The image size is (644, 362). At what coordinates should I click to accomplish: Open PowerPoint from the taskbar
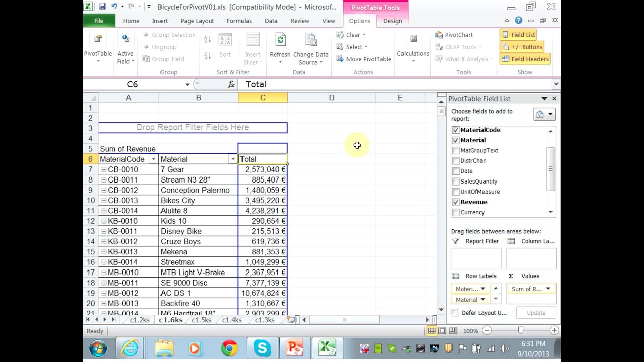294,348
